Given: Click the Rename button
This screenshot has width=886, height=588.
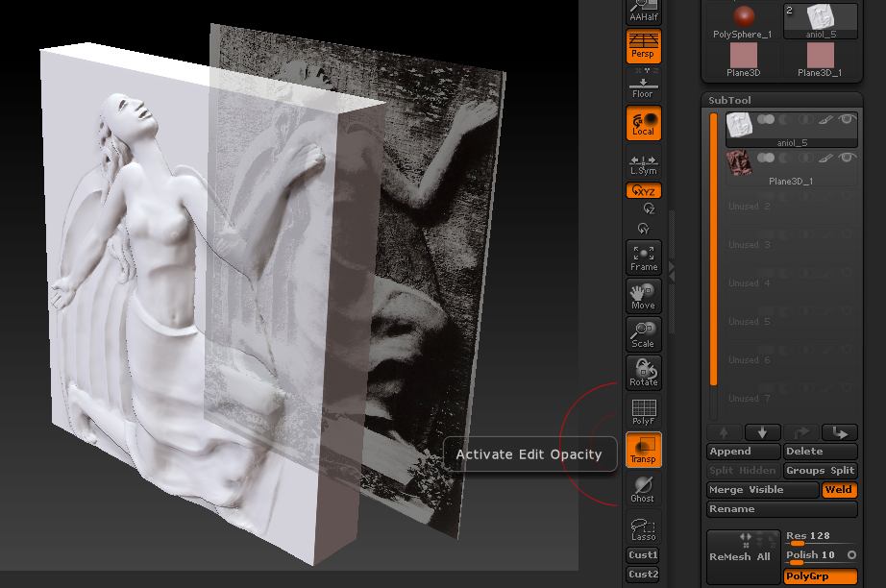Looking at the screenshot, I should tap(781, 509).
